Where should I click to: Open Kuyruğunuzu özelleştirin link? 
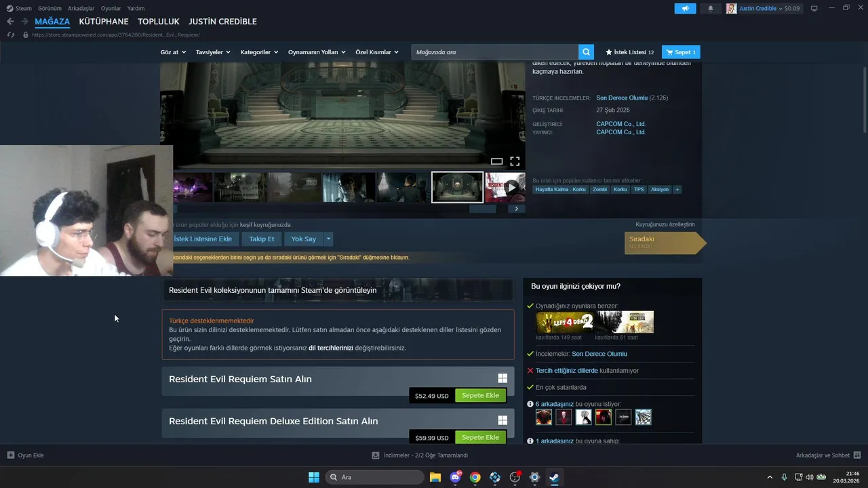pos(665,224)
